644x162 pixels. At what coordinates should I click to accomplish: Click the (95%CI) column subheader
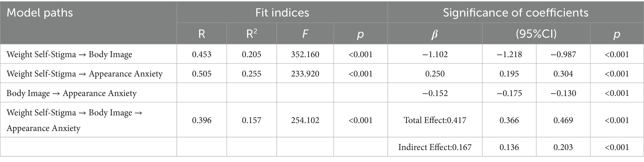pyautogui.click(x=536, y=34)
